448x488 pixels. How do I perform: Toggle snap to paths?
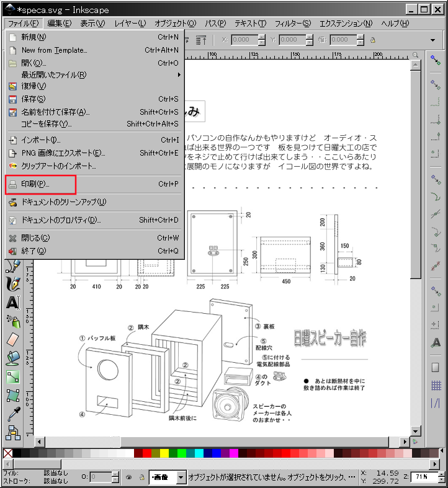click(436, 197)
